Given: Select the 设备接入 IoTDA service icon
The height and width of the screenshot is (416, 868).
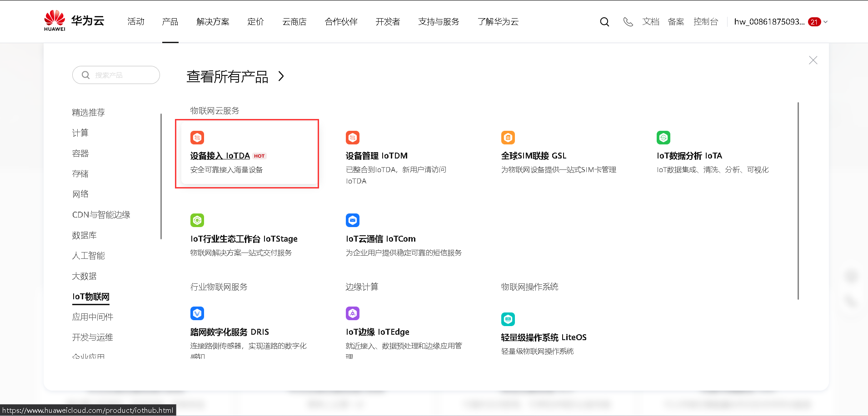Looking at the screenshot, I should pyautogui.click(x=197, y=137).
